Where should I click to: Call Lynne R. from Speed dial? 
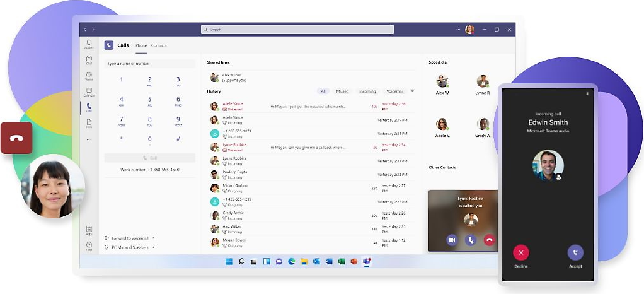(x=483, y=85)
